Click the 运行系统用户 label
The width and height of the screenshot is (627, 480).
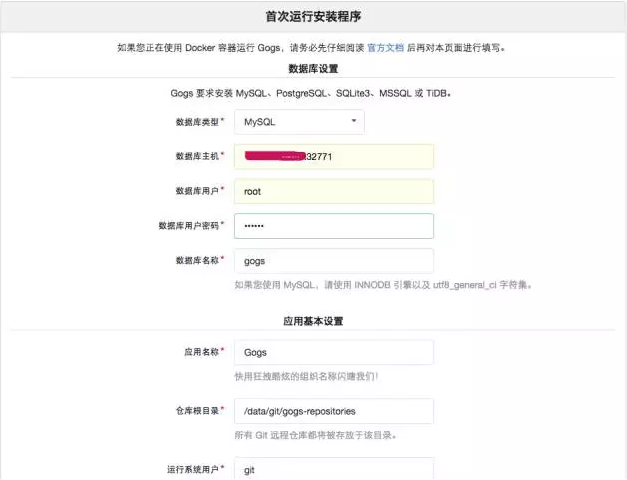click(x=193, y=469)
